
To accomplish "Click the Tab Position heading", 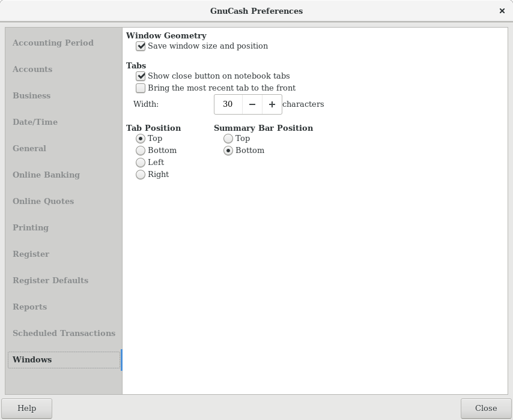I will coord(153,128).
